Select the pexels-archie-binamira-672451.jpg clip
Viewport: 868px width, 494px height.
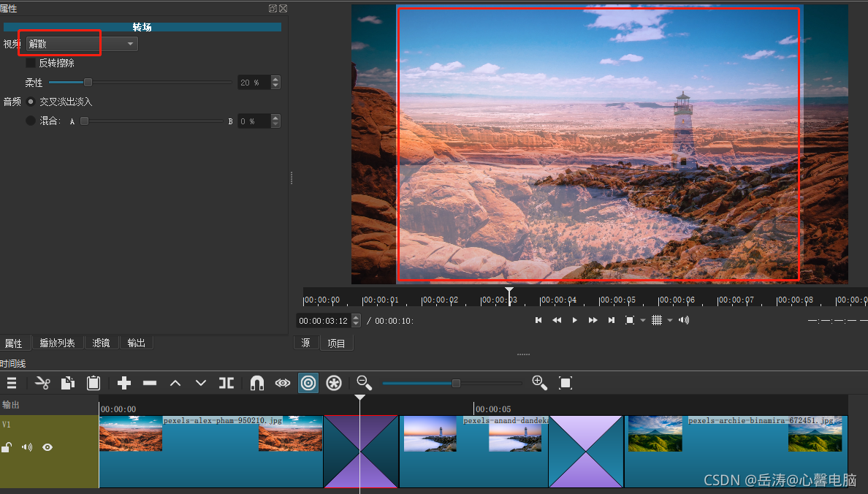(736, 452)
